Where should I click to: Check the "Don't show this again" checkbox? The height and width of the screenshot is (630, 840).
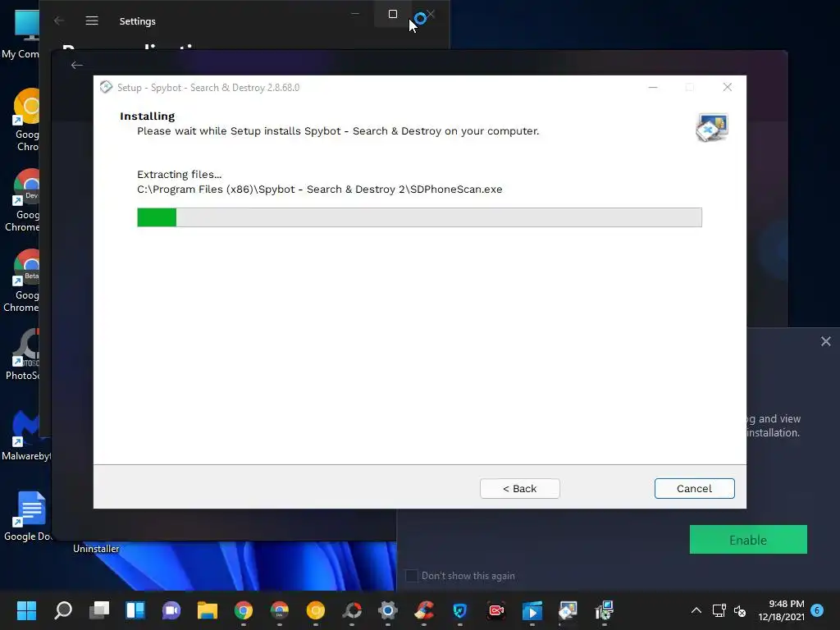pyautogui.click(x=412, y=576)
